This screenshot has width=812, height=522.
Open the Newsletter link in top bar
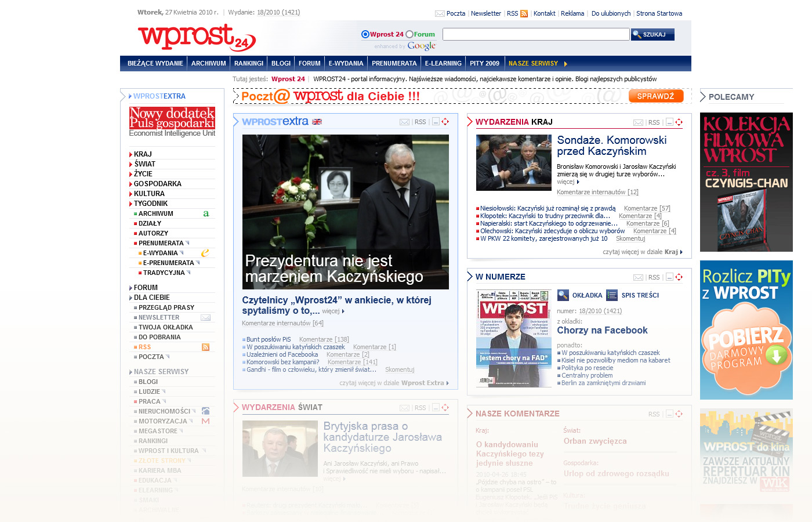[x=486, y=13]
